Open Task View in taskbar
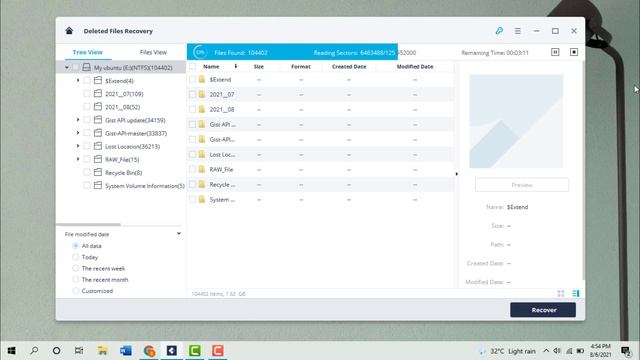 pyautogui.click(x=79, y=351)
